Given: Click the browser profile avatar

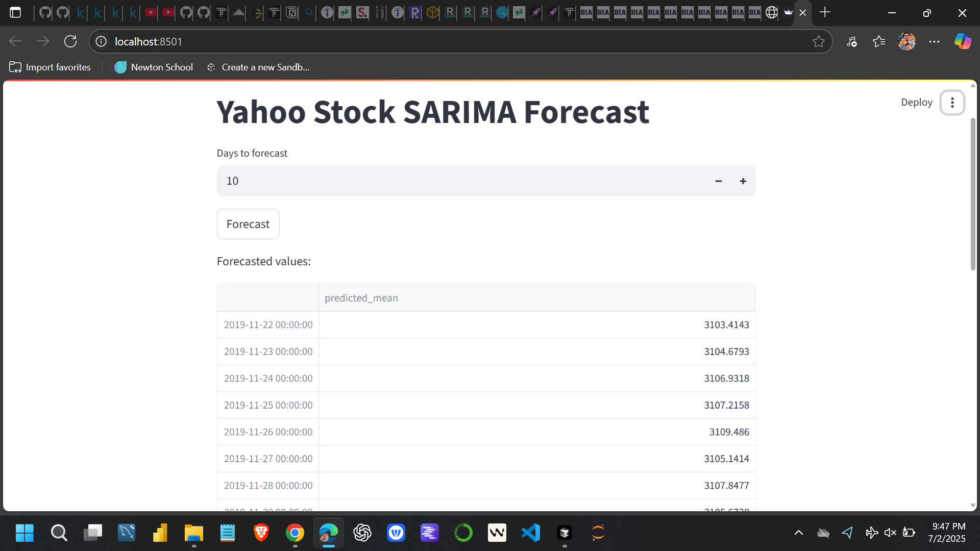Looking at the screenshot, I should click(907, 41).
